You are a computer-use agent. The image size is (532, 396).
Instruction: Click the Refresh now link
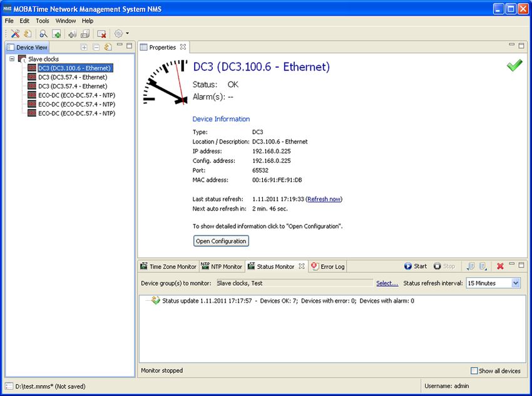click(x=324, y=199)
